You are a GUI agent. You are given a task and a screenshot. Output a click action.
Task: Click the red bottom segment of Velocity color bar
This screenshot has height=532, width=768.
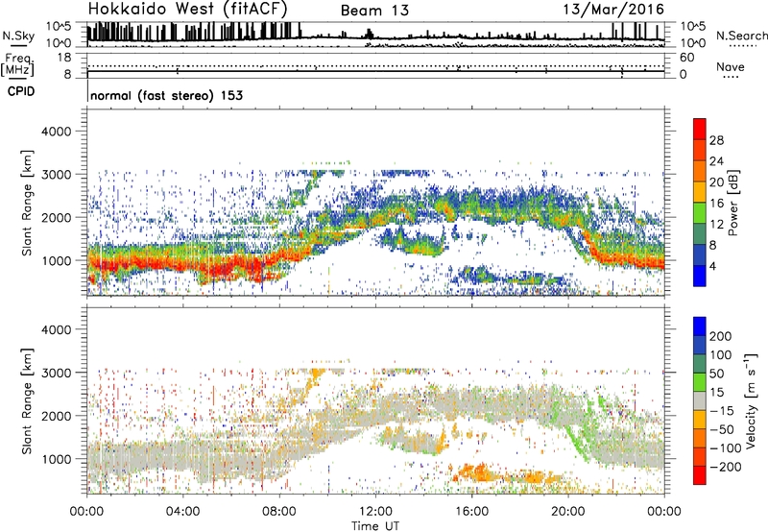[x=700, y=475]
